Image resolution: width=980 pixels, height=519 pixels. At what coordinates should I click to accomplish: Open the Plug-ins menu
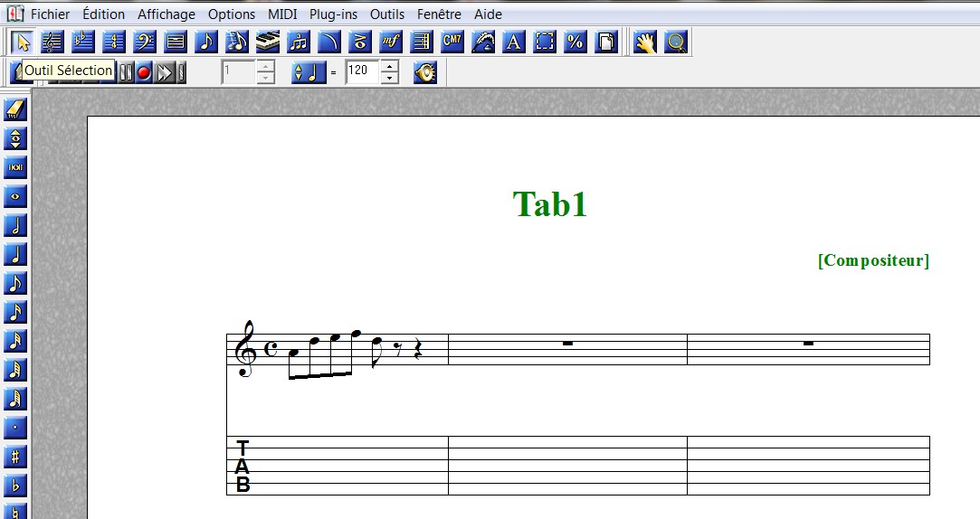pyautogui.click(x=332, y=14)
